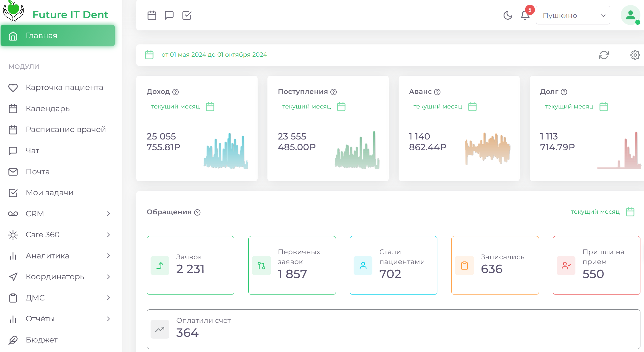Open calendar icon in Обращения section

point(630,212)
